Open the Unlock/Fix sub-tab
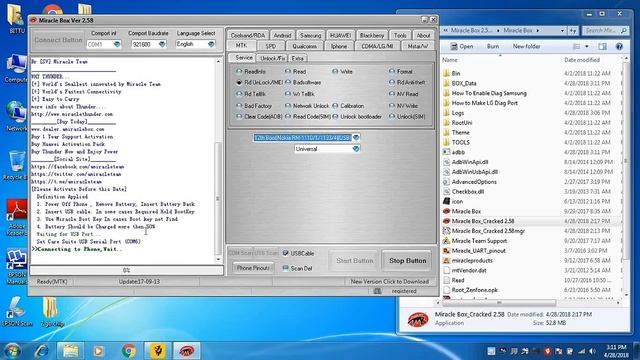The width and height of the screenshot is (640, 360). click(273, 58)
